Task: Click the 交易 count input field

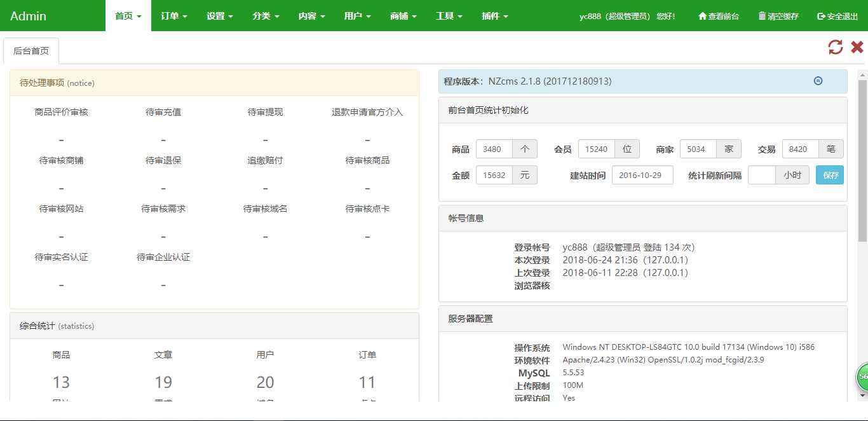Action: pos(801,149)
